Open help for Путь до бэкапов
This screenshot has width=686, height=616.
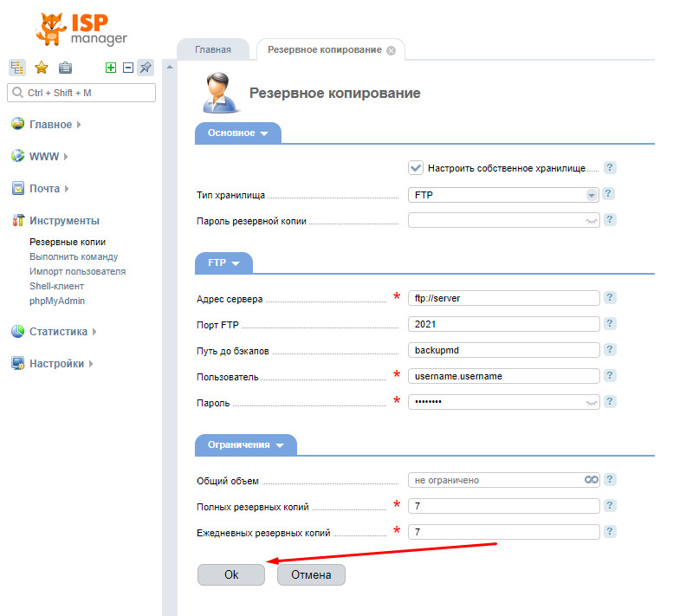[x=610, y=349]
